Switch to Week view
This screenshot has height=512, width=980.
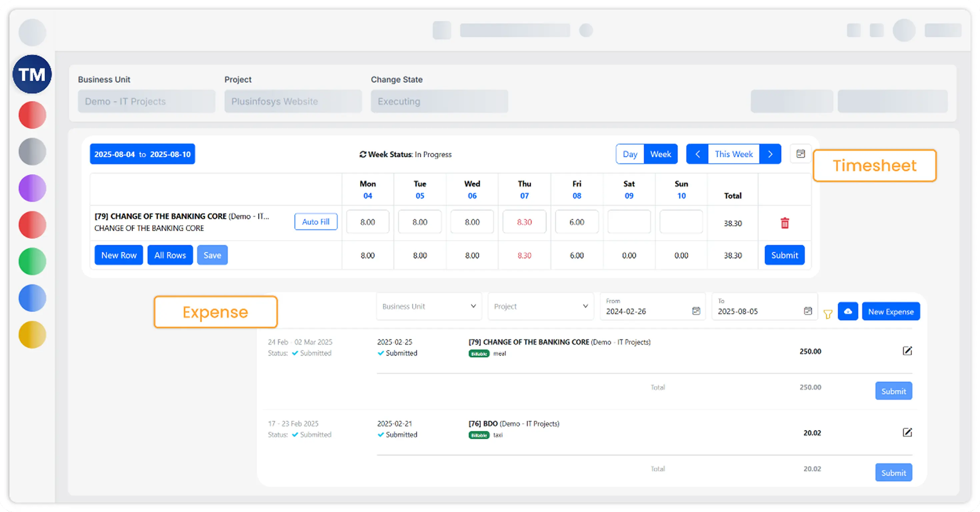click(661, 154)
